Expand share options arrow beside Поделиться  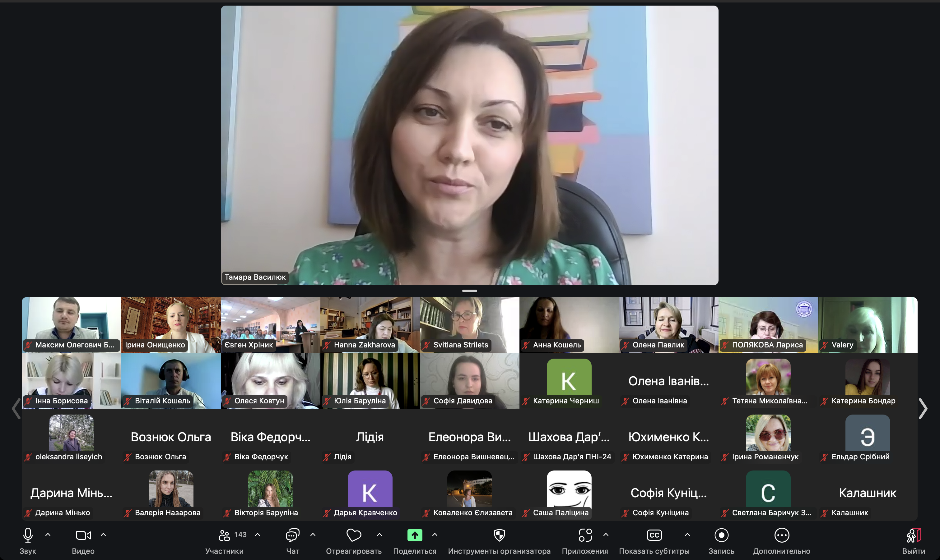coord(435,535)
